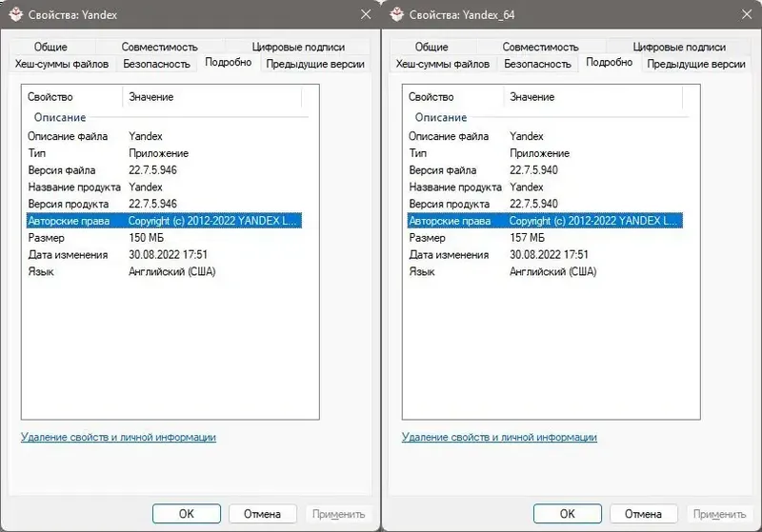Select Дата изменения row in Yandex_64 window

545,255
